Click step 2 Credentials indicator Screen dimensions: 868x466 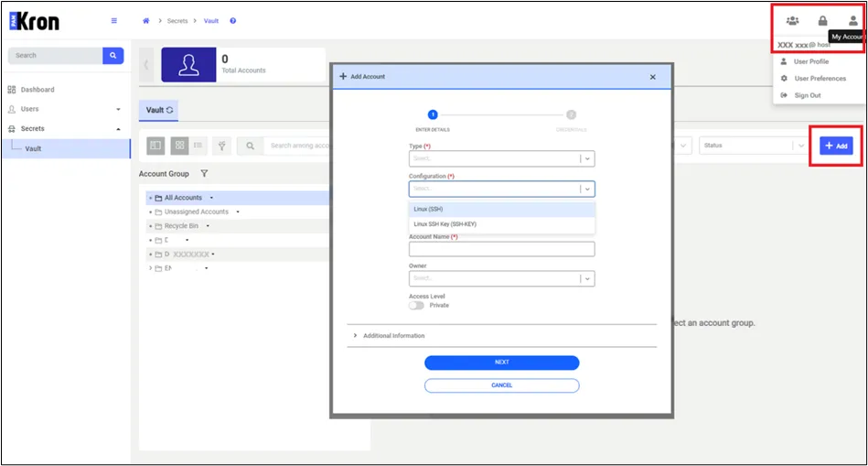[x=572, y=114]
